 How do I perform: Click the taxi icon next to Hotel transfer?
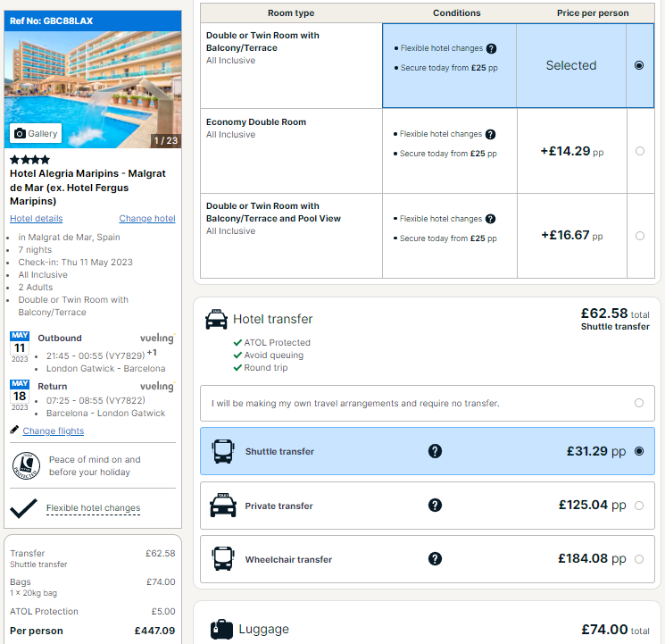coord(216,319)
